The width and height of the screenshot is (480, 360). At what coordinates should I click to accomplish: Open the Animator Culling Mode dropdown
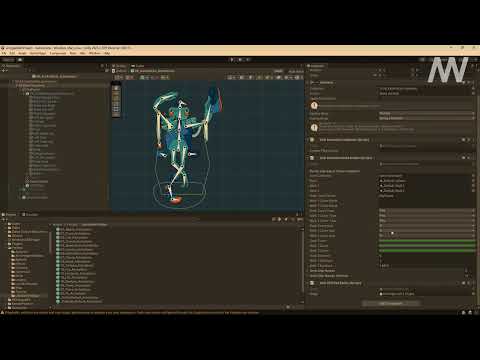[x=427, y=118]
